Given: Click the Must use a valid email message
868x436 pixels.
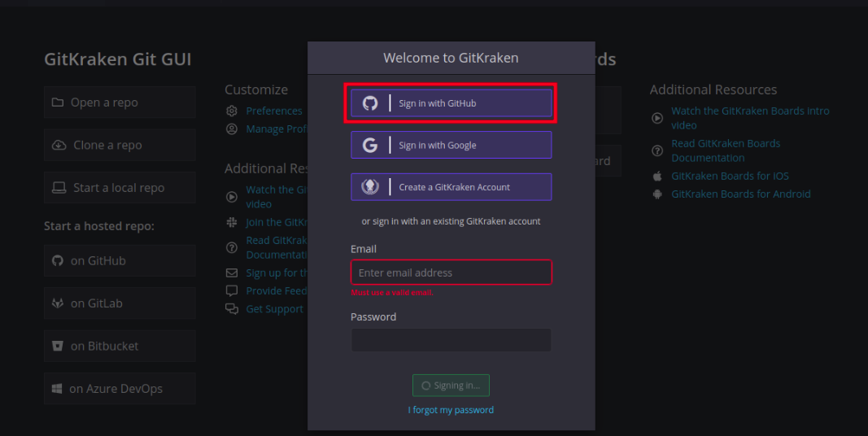Looking at the screenshot, I should click(x=392, y=292).
